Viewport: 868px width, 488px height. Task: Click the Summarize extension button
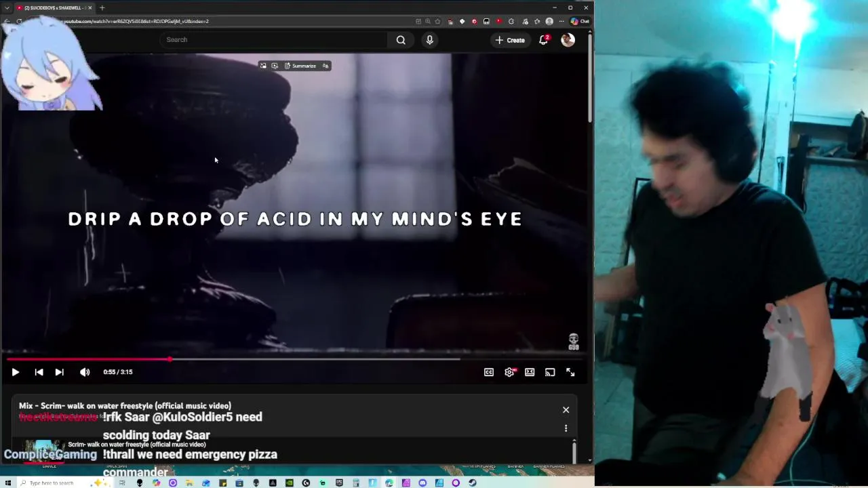pyautogui.click(x=300, y=66)
